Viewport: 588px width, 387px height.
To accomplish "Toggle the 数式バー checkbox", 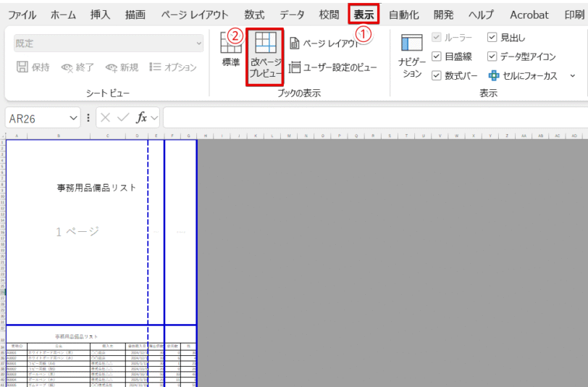I will 437,75.
